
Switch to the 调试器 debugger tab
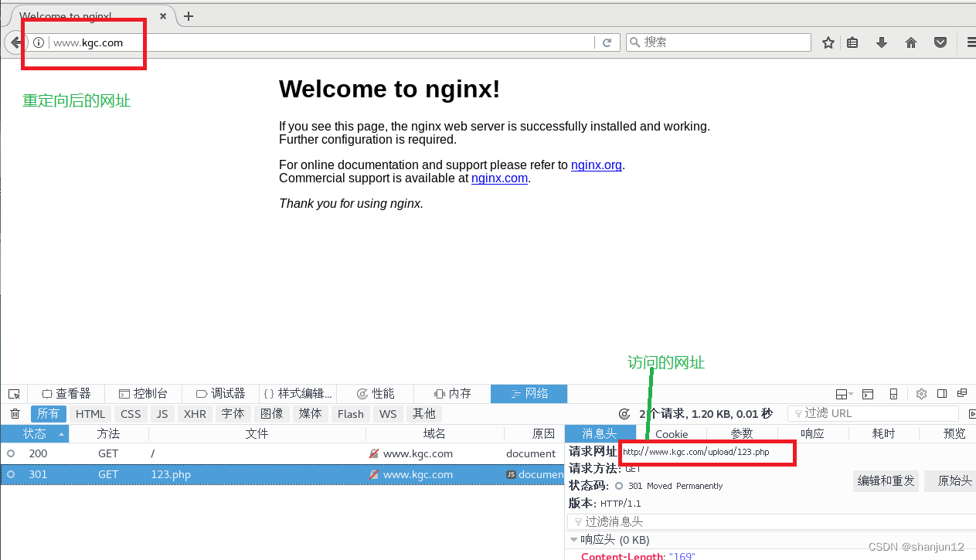point(220,394)
